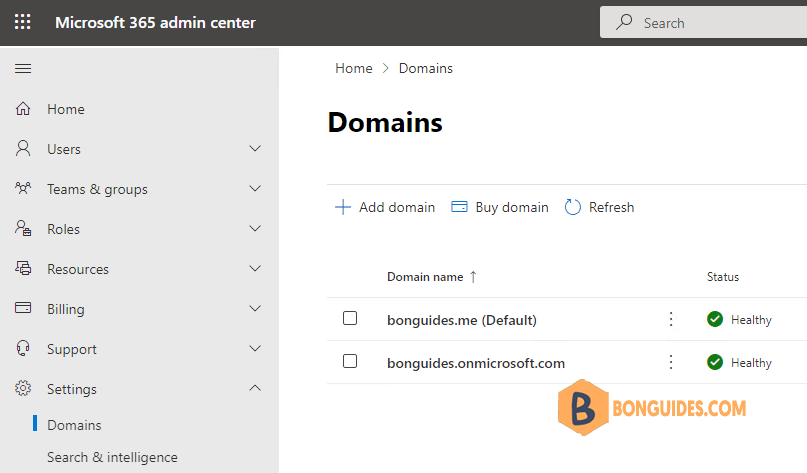Click the Billing card icon
This screenshot has height=473, width=807.
(x=23, y=308)
